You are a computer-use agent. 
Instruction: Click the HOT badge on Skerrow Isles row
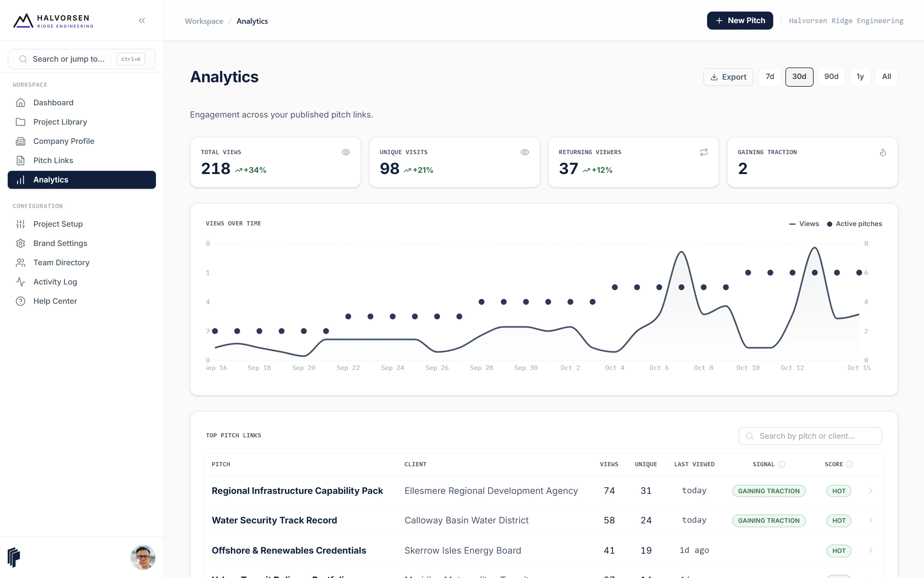tap(838, 551)
